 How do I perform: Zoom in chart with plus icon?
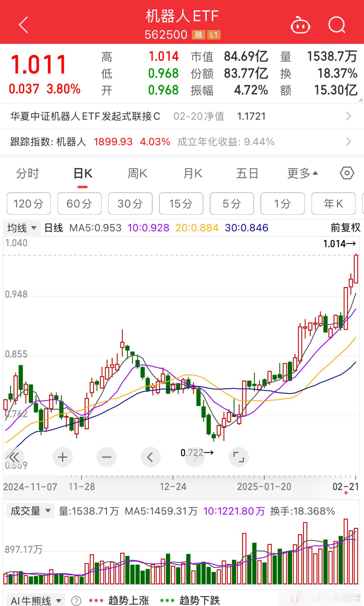pos(63,457)
